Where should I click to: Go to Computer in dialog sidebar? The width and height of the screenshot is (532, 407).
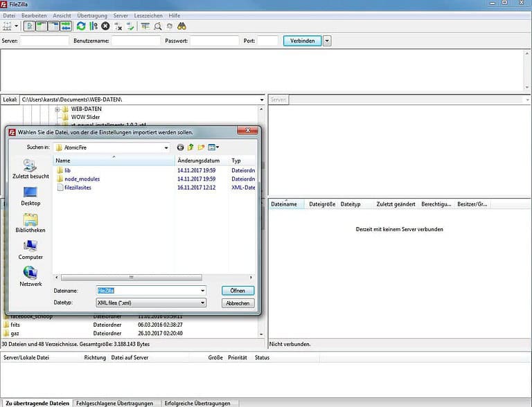coord(30,250)
